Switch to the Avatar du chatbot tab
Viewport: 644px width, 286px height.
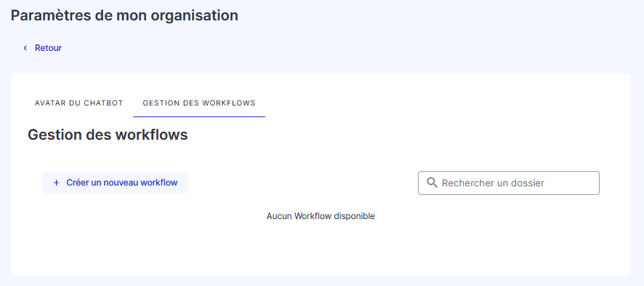(x=79, y=103)
